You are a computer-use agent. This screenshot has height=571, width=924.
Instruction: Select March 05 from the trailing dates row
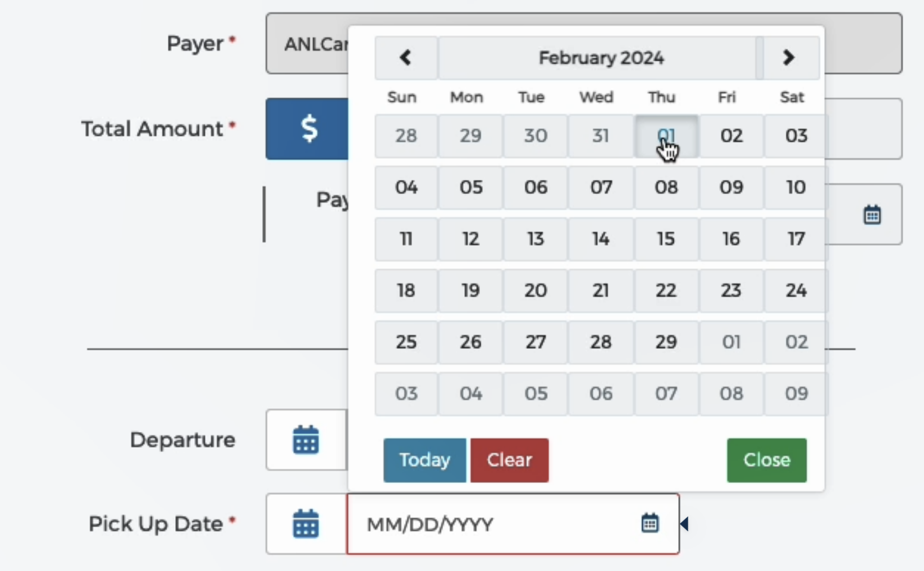(536, 394)
